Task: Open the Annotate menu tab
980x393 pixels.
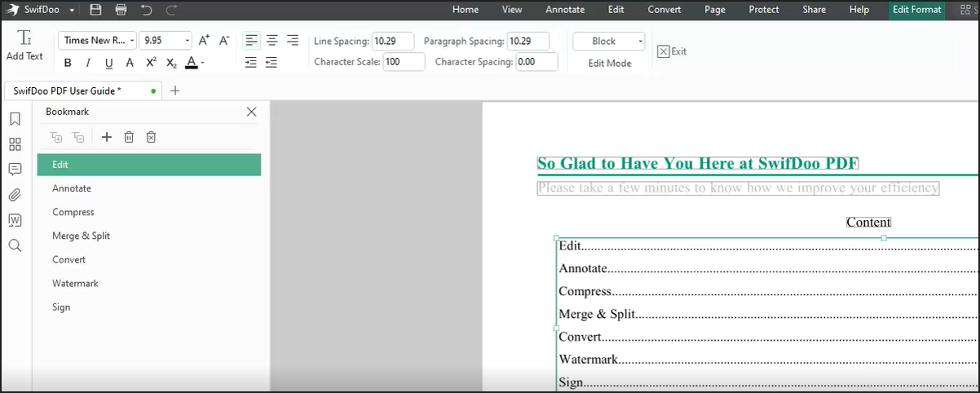Action: [x=565, y=10]
